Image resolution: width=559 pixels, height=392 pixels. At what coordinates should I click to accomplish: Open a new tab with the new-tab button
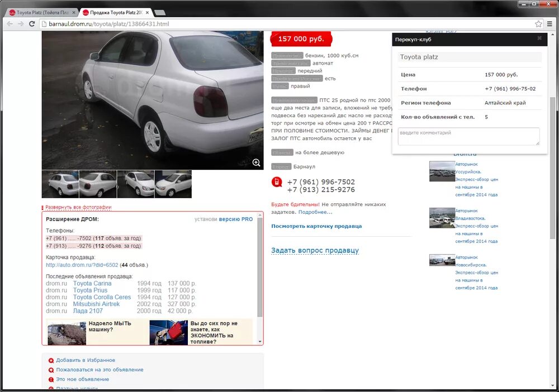coord(160,13)
